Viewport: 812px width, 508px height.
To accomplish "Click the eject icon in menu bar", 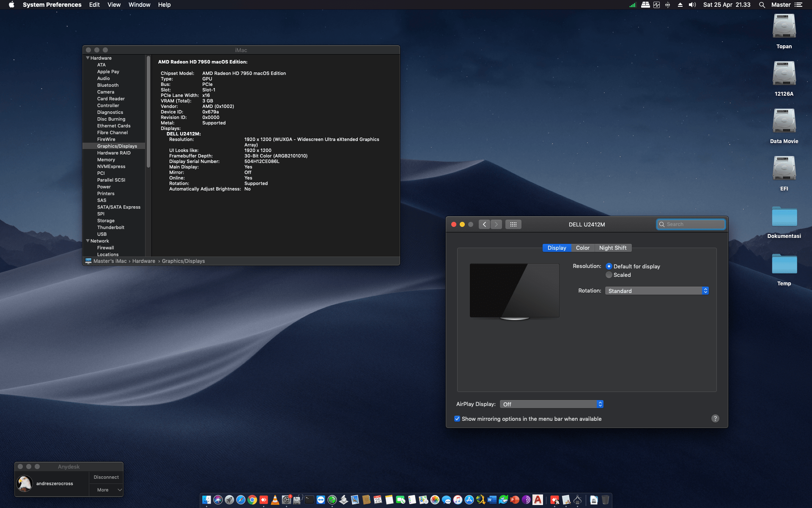I will click(680, 5).
